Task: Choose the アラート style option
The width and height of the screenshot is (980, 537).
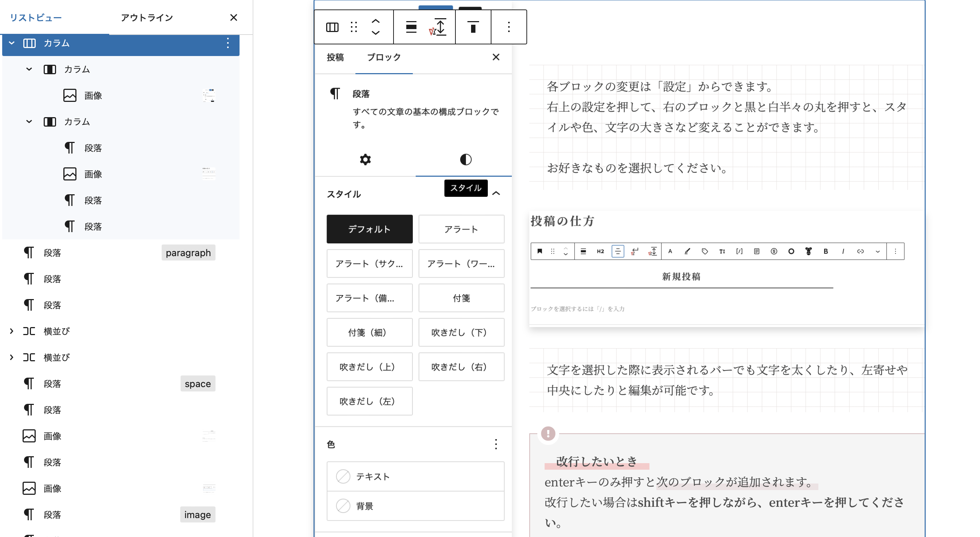Action: (x=461, y=229)
